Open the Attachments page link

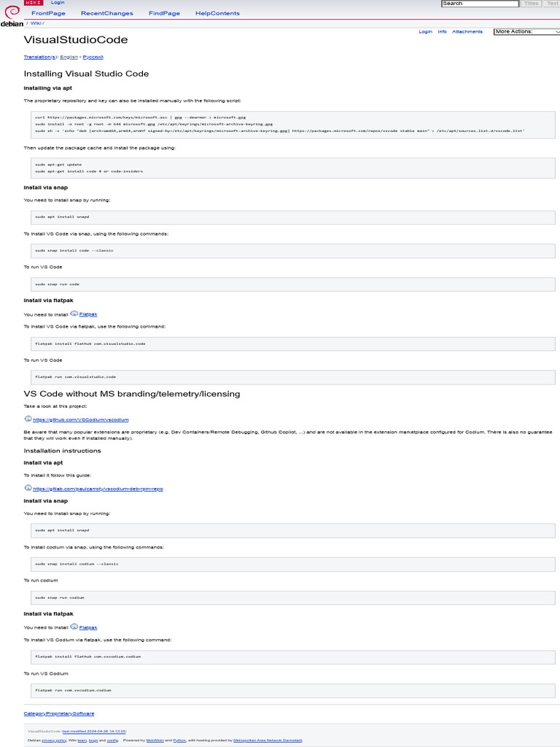pos(467,32)
